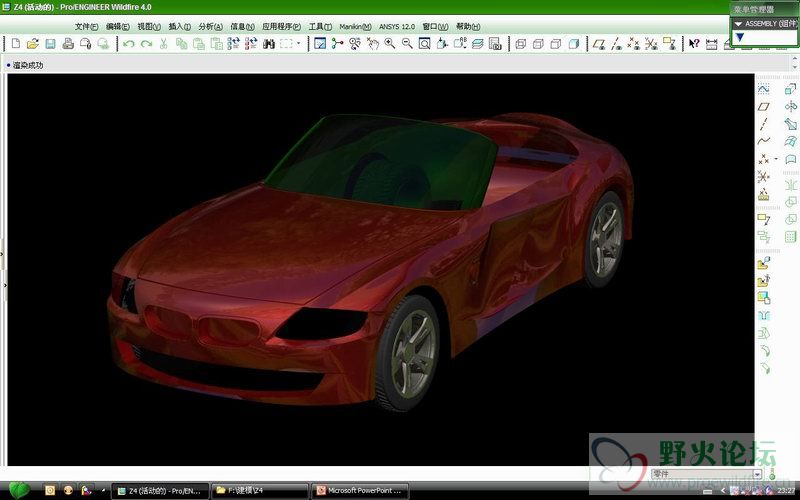Regenerate the model
The width and height of the screenshot is (800, 500).
coord(234,44)
